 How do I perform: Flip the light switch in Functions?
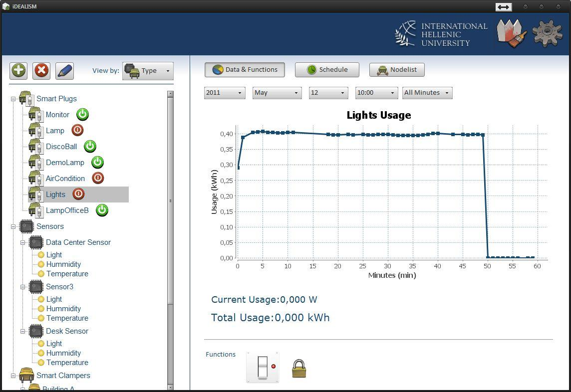[x=263, y=367]
